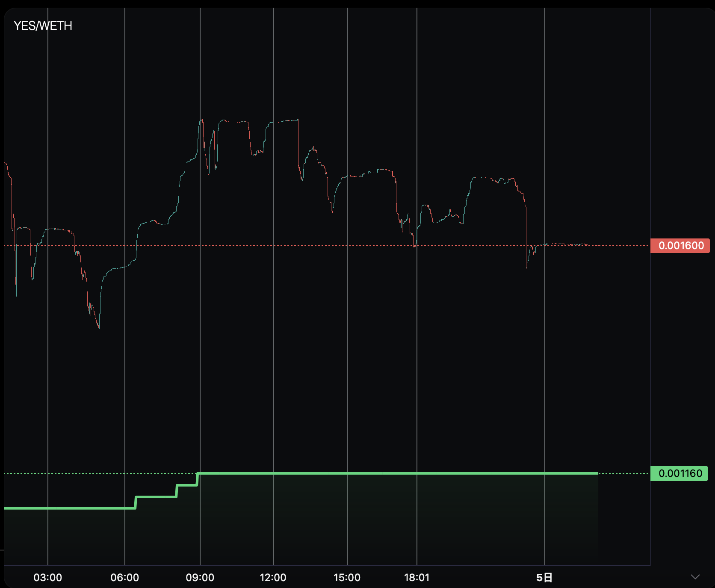Click the 06:00 time axis label
This screenshot has height=588, width=715.
[125, 578]
